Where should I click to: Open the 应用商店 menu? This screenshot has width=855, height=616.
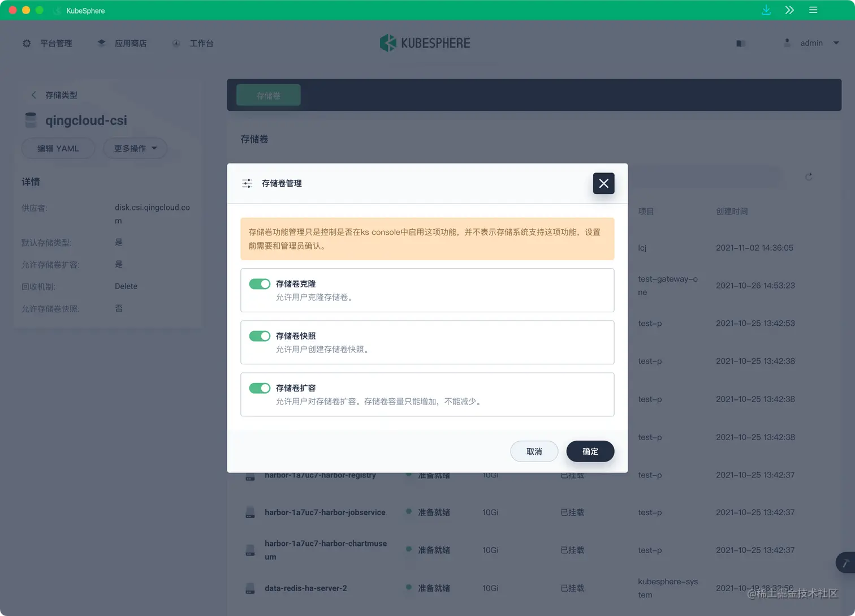pyautogui.click(x=131, y=44)
